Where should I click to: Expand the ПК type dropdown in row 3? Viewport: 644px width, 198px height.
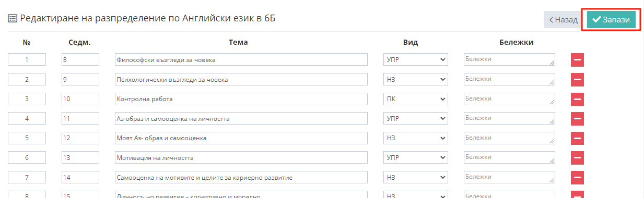(416, 99)
